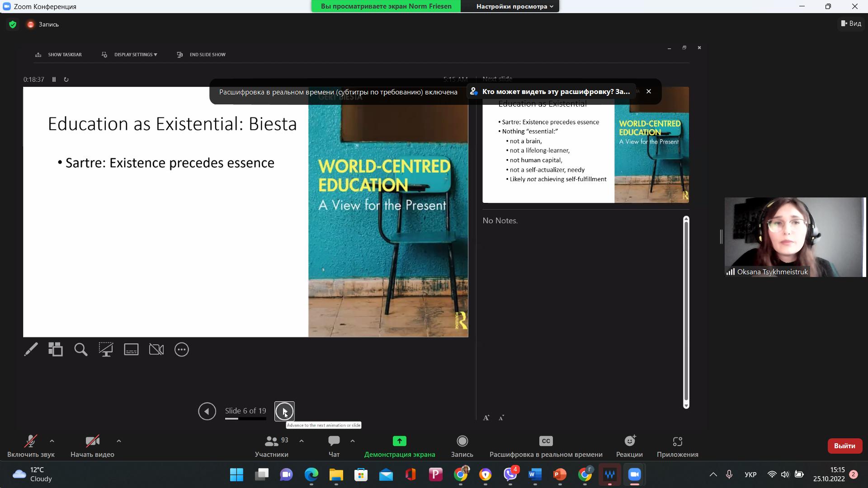The image size is (868, 488).
Task: Unmute microphone with Включить звук
Action: [x=31, y=446]
